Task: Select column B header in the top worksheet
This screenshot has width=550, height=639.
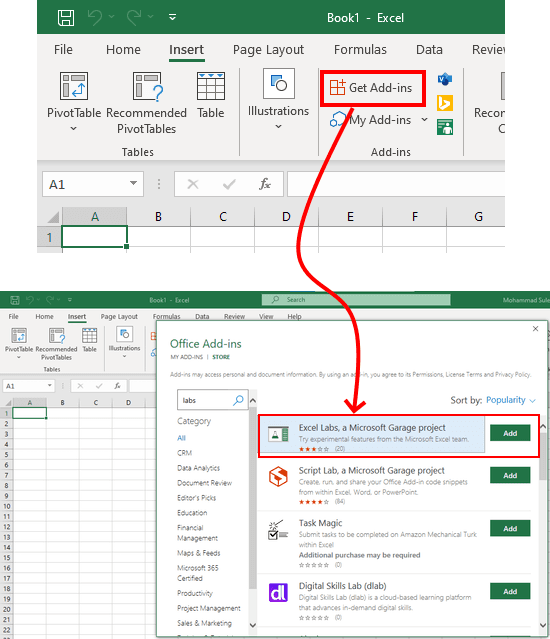Action: 158,216
